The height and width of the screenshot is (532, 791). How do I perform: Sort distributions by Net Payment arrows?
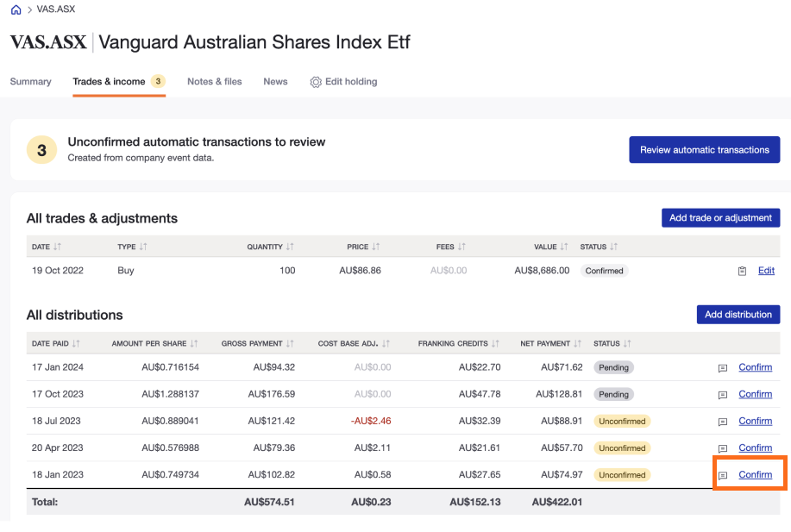click(x=577, y=343)
